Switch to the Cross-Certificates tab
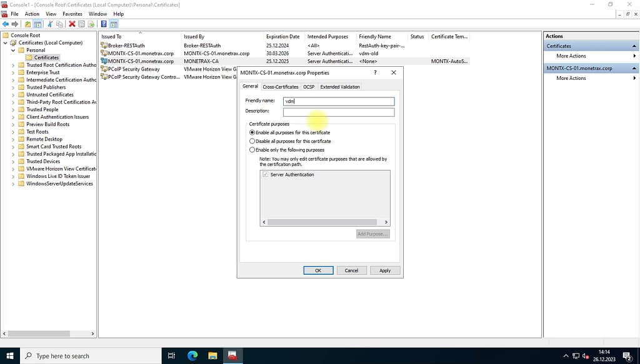The width and height of the screenshot is (640, 364). point(280,87)
